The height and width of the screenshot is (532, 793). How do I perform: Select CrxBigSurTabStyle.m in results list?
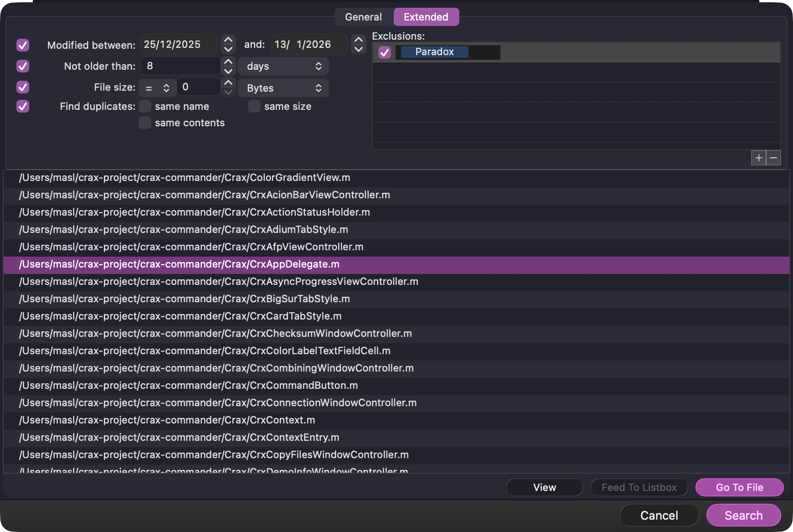click(185, 299)
